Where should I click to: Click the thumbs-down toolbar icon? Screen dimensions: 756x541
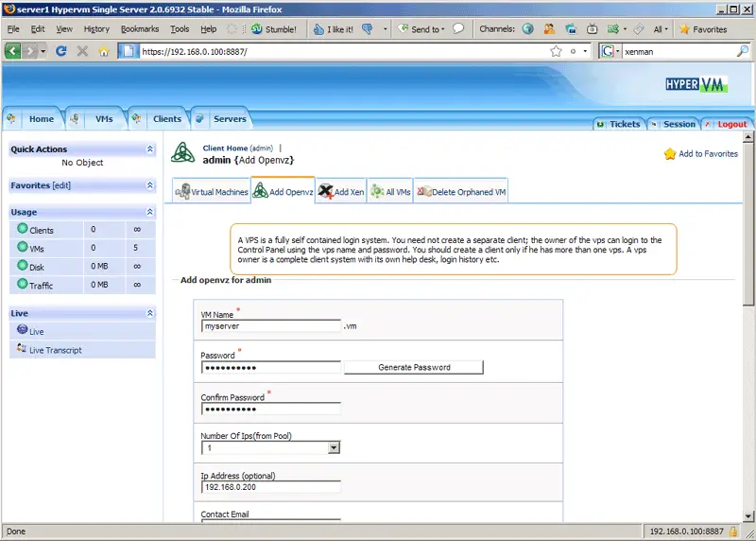[368, 29]
